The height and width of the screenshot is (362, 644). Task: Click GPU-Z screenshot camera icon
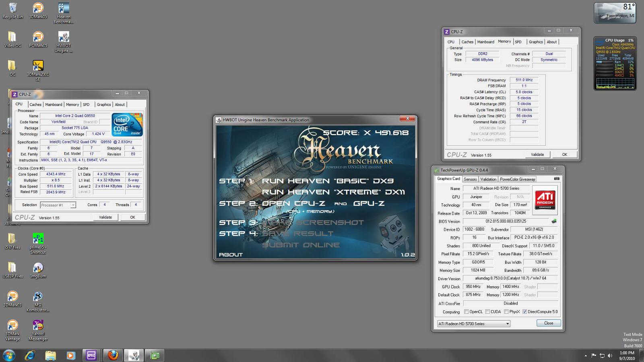(557, 178)
